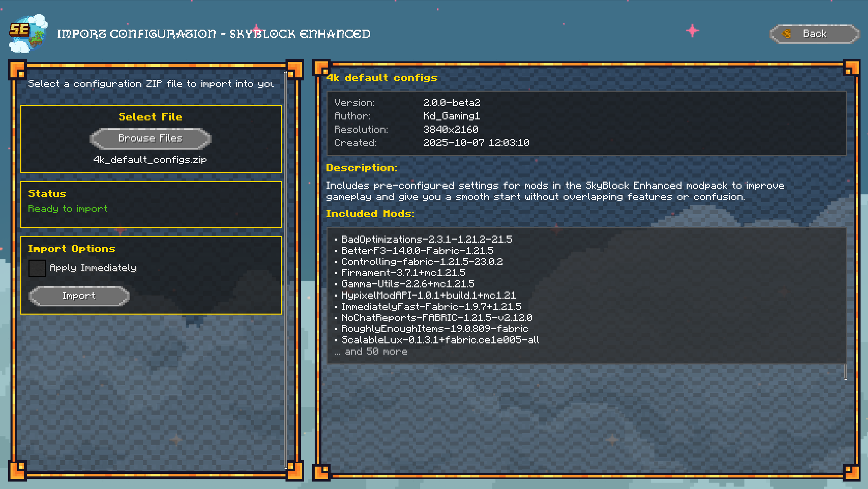Click the selected file name 4k_default_configs.zip
This screenshot has height=489, width=868.
tap(150, 160)
